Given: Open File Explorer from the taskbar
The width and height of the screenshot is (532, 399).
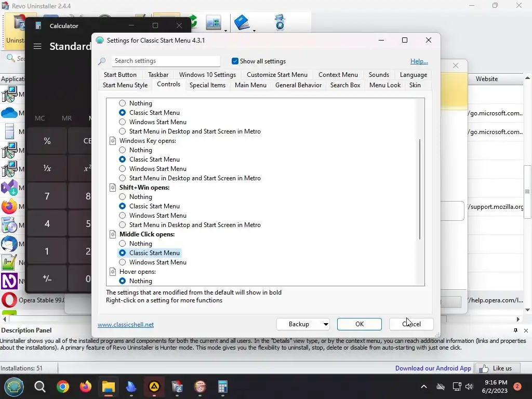Looking at the screenshot, I should [x=109, y=387].
